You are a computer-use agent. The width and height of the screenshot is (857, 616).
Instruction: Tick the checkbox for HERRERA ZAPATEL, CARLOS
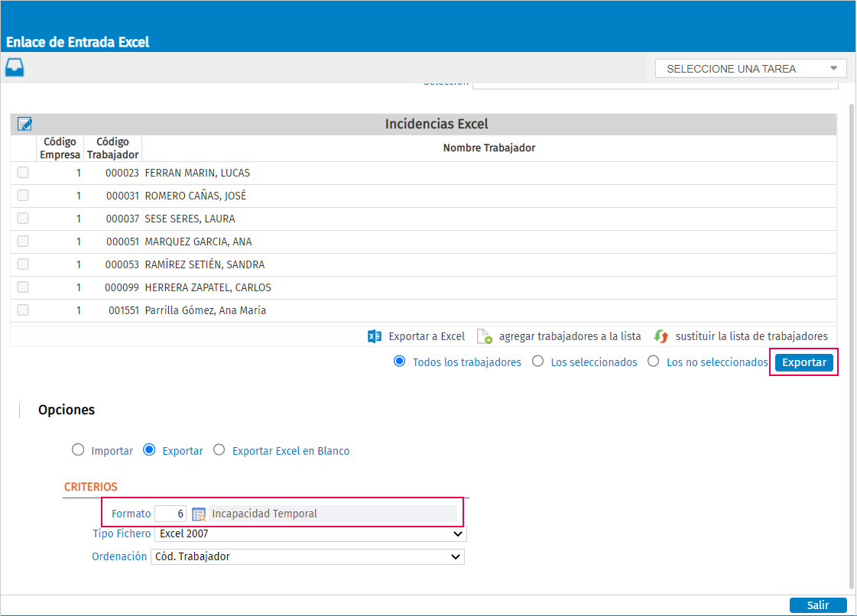pos(23,287)
